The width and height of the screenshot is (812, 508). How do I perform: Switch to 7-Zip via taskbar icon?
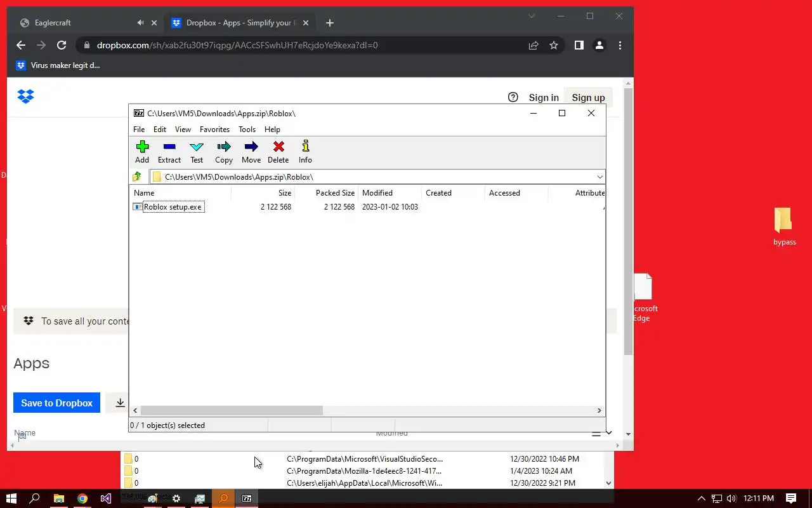click(247, 498)
